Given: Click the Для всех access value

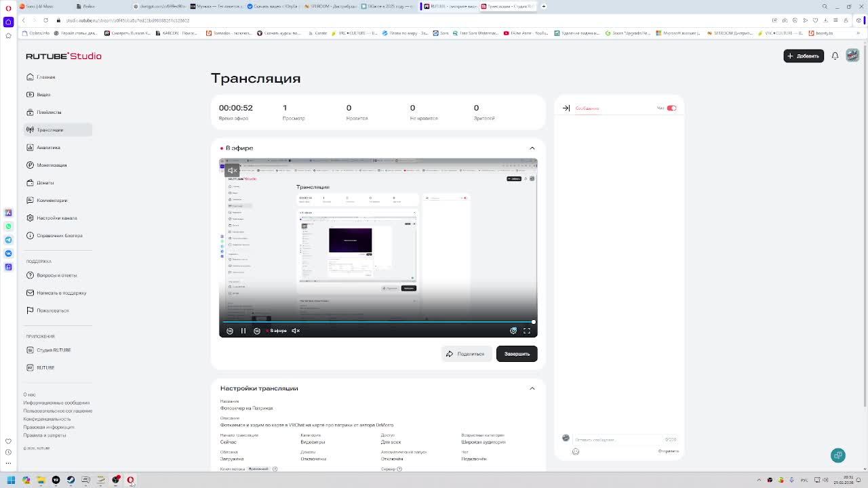Looking at the screenshot, I should 391,442.
